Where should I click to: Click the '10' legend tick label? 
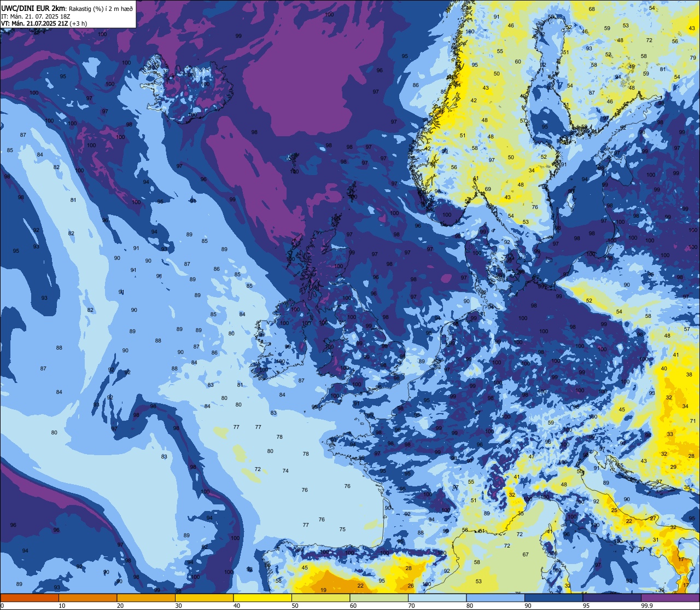tap(62, 606)
